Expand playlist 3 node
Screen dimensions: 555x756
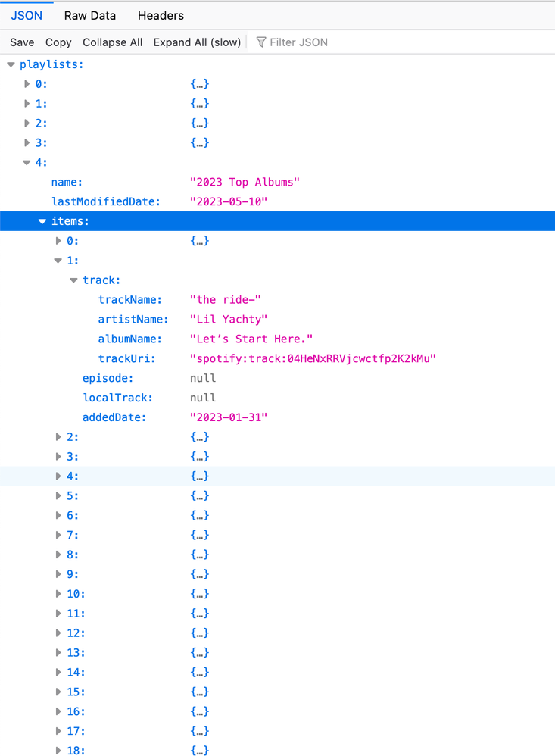pos(27,142)
